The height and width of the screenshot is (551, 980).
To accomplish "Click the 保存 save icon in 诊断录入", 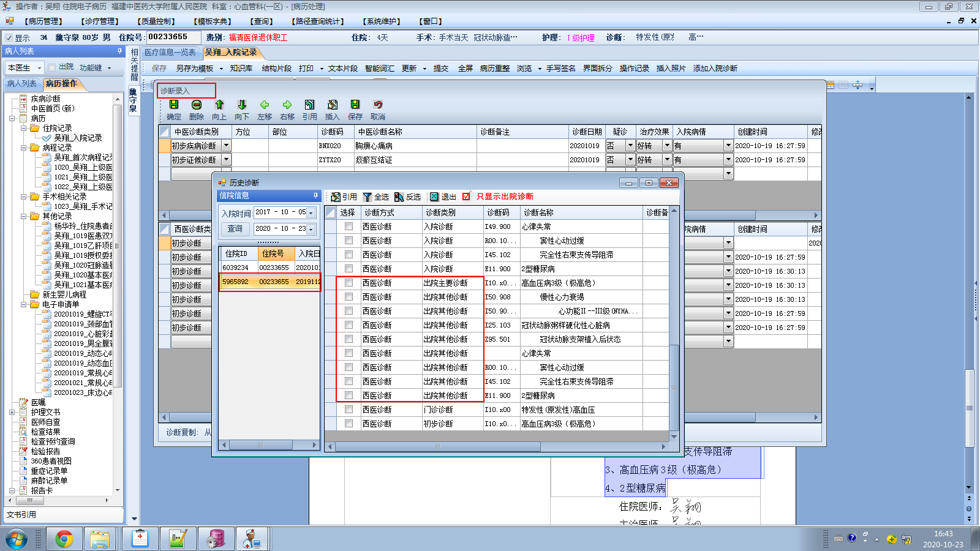I will [355, 105].
